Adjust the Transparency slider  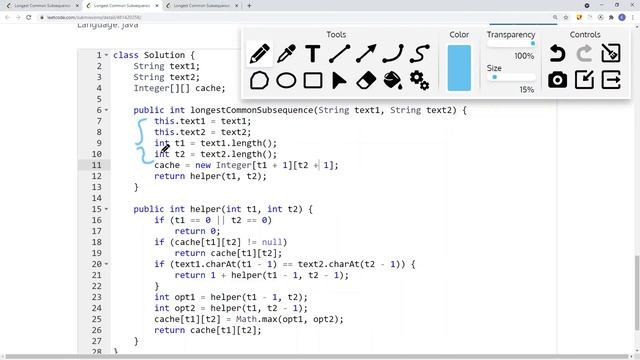[x=511, y=44]
